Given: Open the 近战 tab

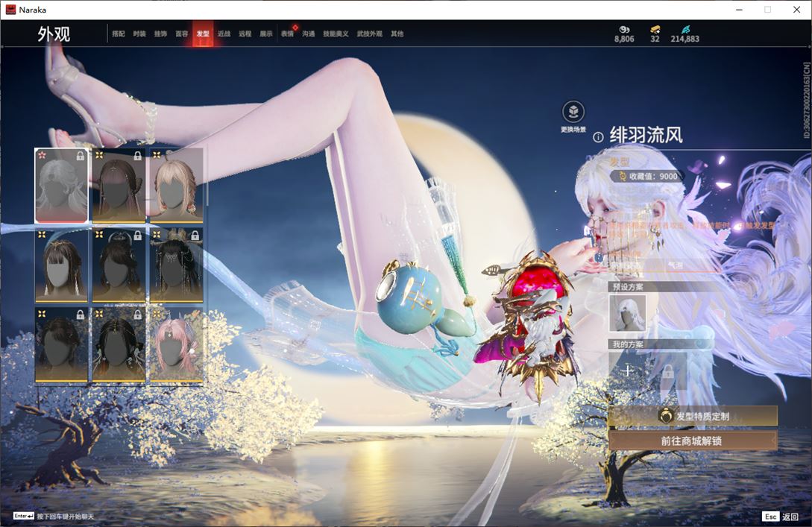Looking at the screenshot, I should 224,34.
